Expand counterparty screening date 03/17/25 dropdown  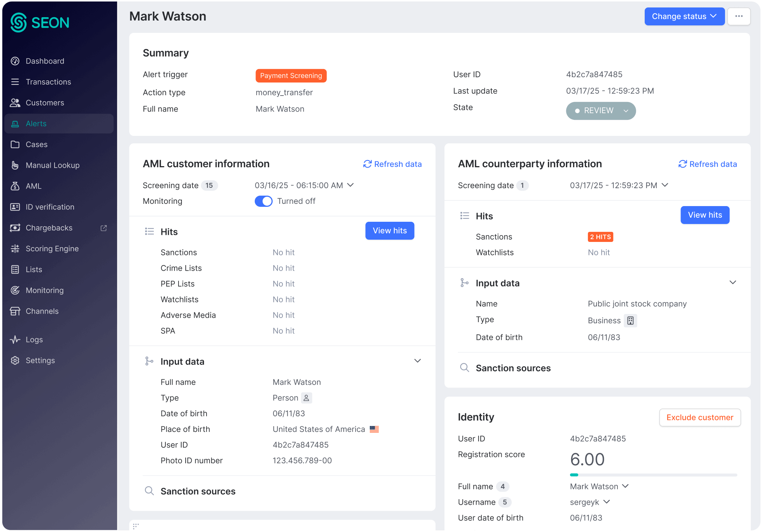(x=665, y=185)
